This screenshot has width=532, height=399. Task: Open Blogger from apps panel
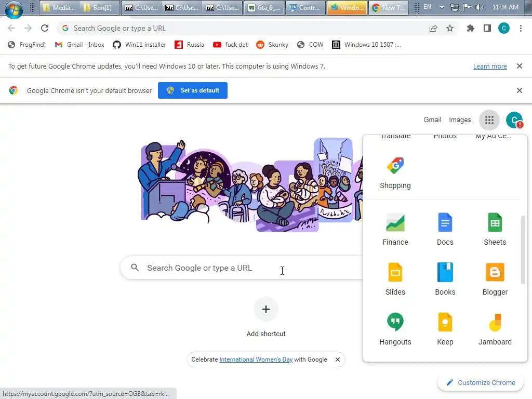coord(495,279)
